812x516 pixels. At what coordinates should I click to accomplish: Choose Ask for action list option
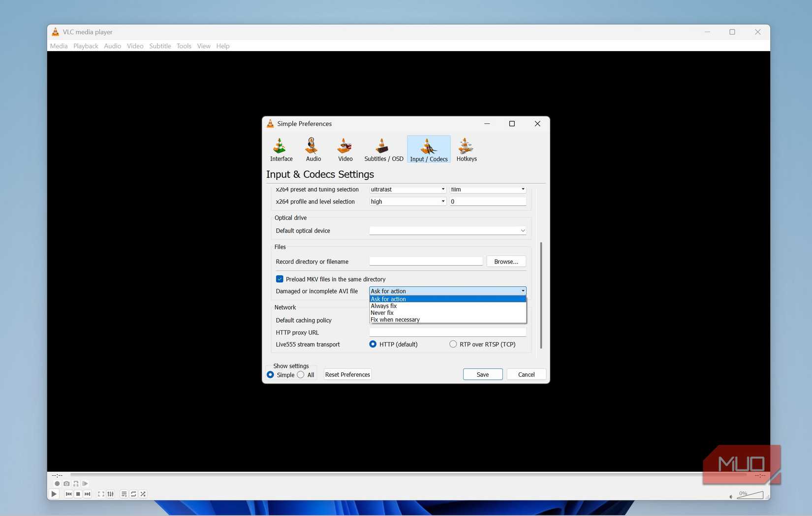coord(448,299)
